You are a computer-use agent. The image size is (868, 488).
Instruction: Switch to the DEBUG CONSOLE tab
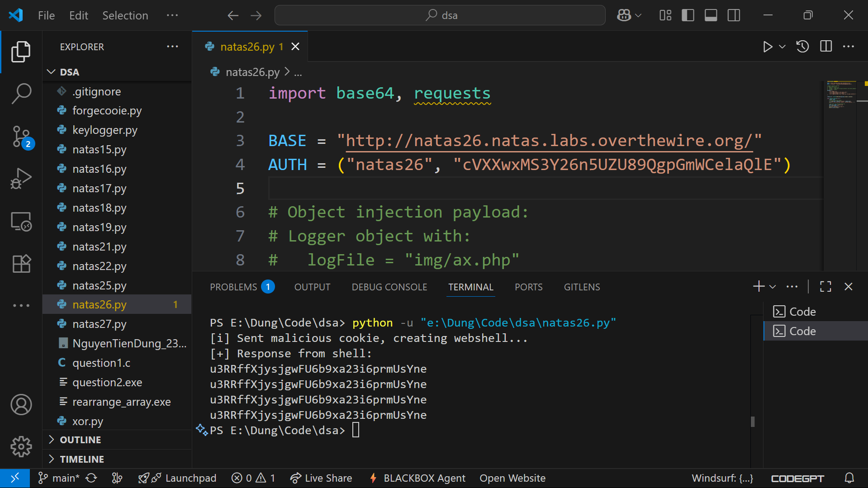(x=389, y=287)
